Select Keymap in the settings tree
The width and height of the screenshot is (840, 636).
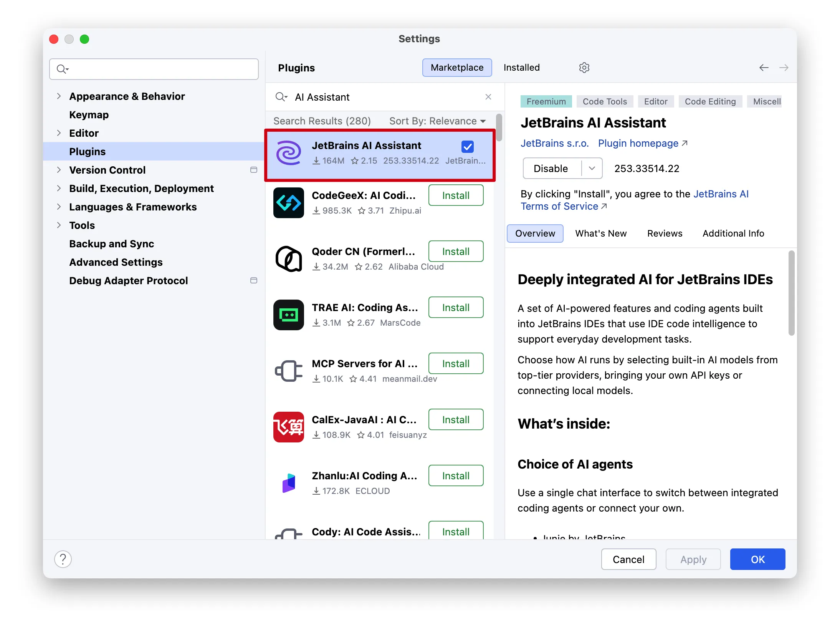tap(89, 114)
